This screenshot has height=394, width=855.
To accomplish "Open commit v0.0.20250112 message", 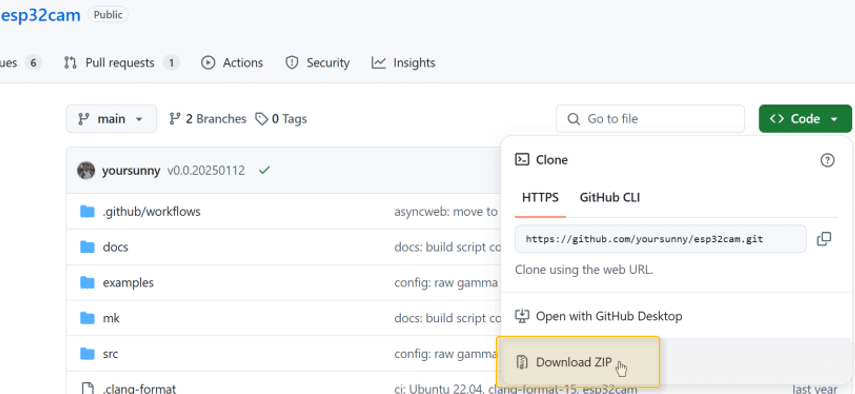I will (206, 171).
